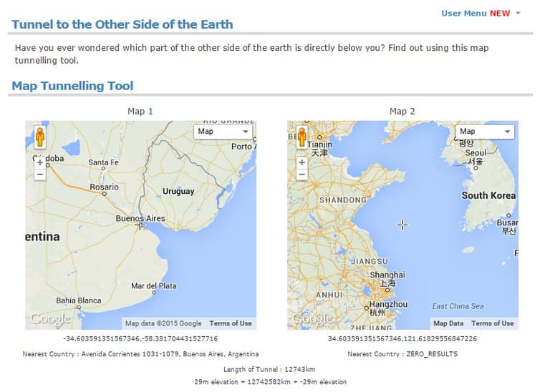Click the Google logo on Map 1
Screen dimensions: 540x392
tap(50, 319)
